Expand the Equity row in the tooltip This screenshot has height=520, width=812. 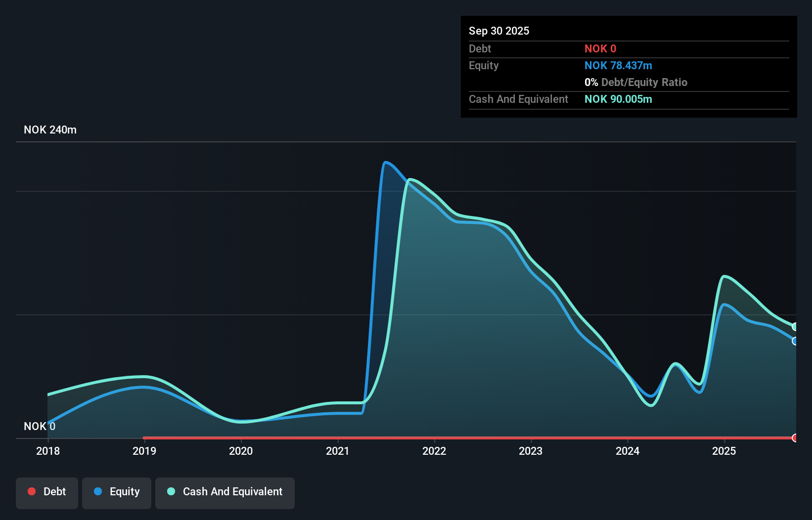[483, 65]
